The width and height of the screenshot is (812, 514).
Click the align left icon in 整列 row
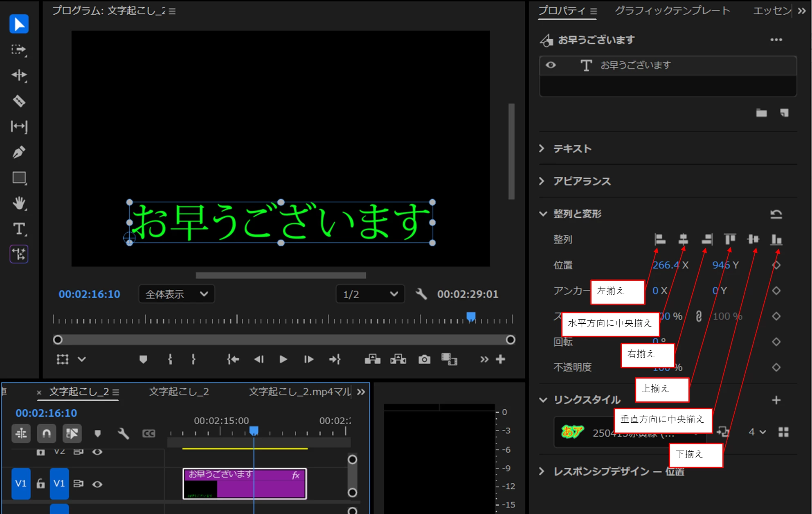pyautogui.click(x=660, y=239)
